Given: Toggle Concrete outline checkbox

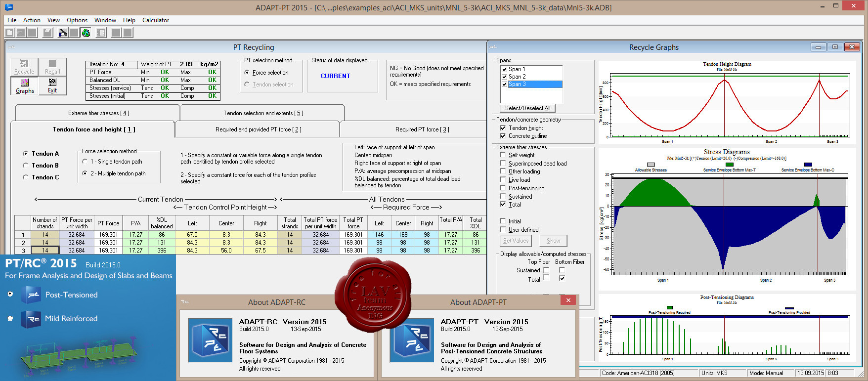Looking at the screenshot, I should (x=503, y=136).
